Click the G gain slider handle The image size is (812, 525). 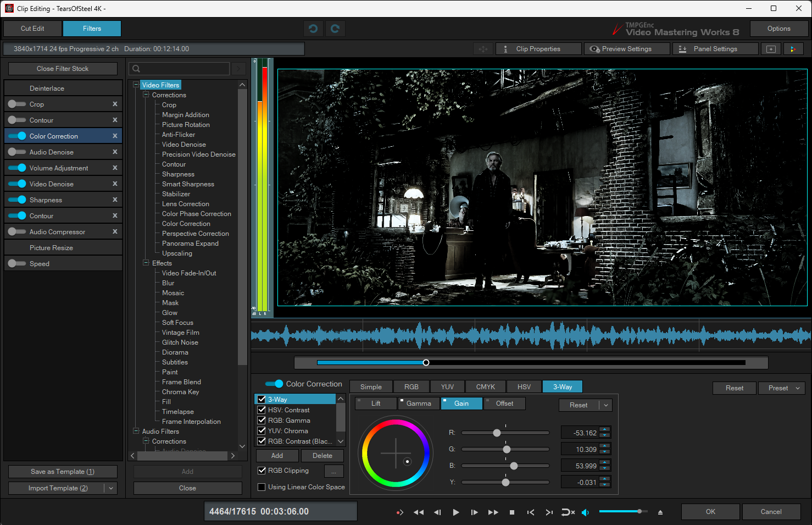[507, 450]
